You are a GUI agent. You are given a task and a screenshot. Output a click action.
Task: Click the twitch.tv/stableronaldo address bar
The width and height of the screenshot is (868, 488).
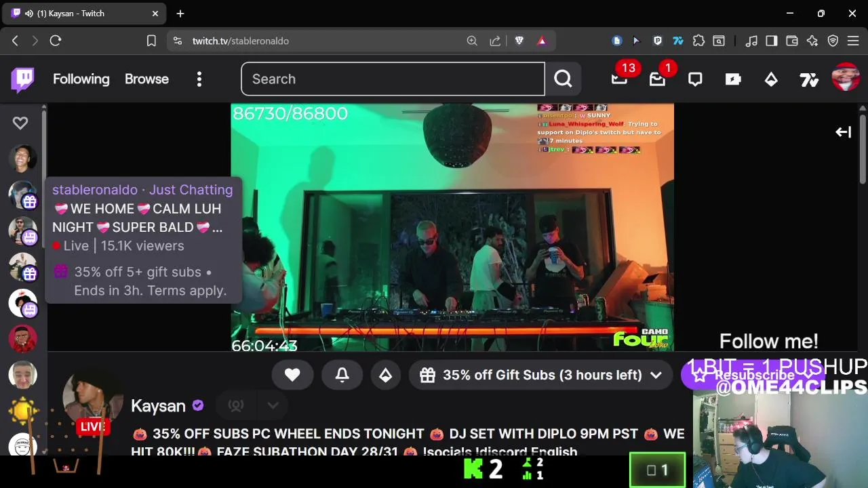pyautogui.click(x=241, y=41)
